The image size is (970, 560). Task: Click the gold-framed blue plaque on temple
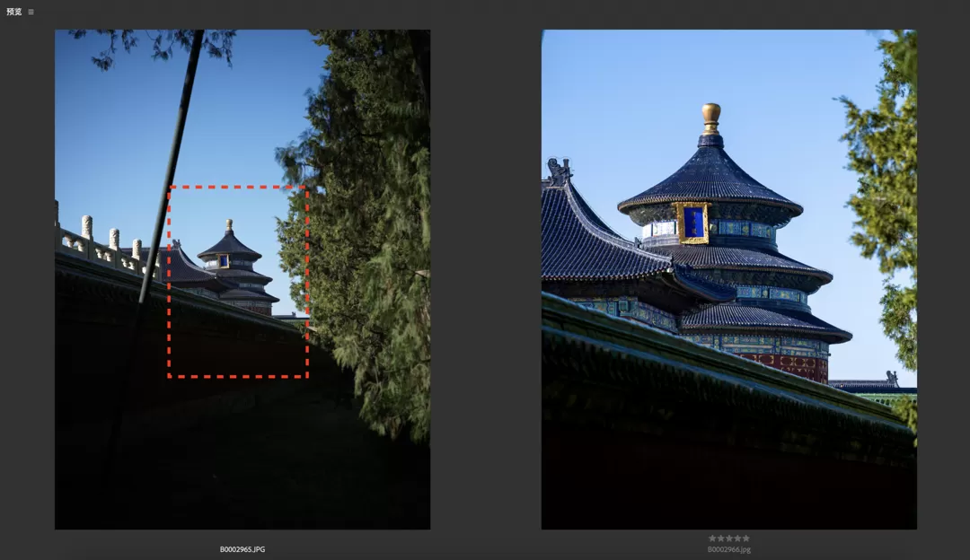tap(692, 223)
